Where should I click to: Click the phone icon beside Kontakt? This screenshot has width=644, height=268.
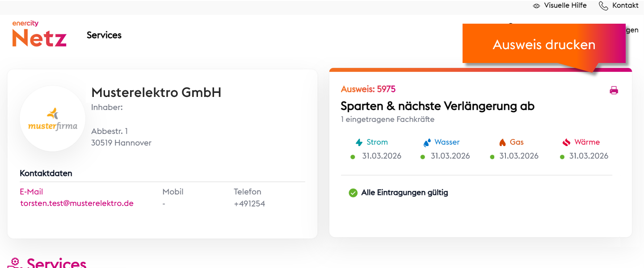click(603, 6)
